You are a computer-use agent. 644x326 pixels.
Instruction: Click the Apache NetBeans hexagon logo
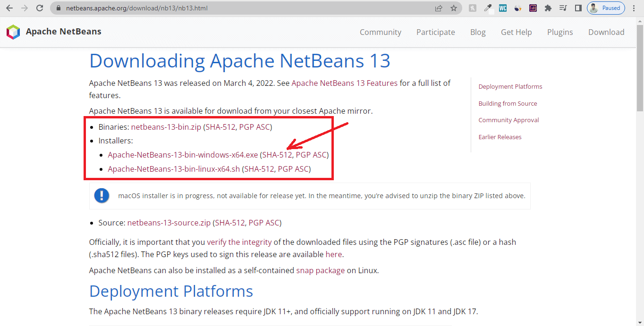coord(13,32)
